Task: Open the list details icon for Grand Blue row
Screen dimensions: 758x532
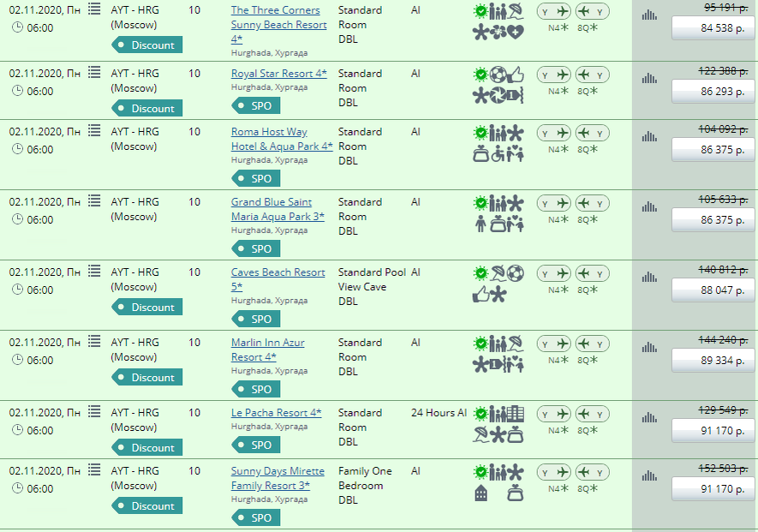Action: pyautogui.click(x=94, y=200)
